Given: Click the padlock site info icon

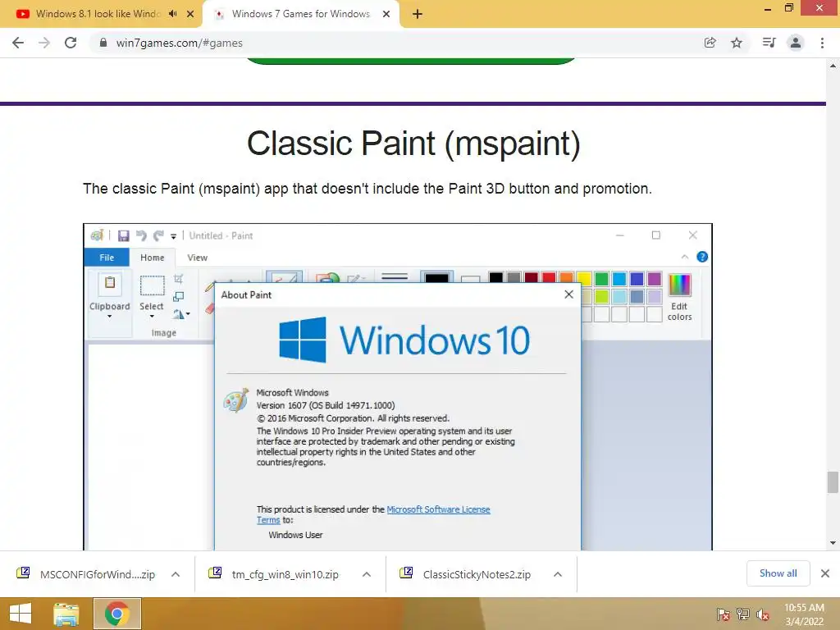Looking at the screenshot, I should [103, 43].
